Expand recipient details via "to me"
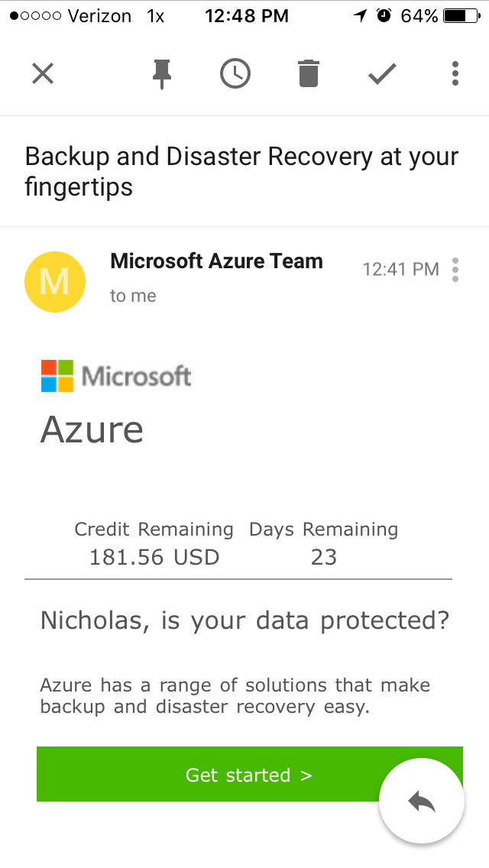The image size is (489, 868). pyautogui.click(x=133, y=296)
